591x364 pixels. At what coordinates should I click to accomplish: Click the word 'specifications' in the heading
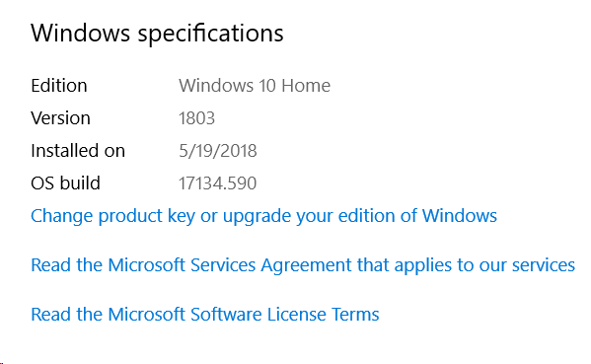click(x=211, y=34)
